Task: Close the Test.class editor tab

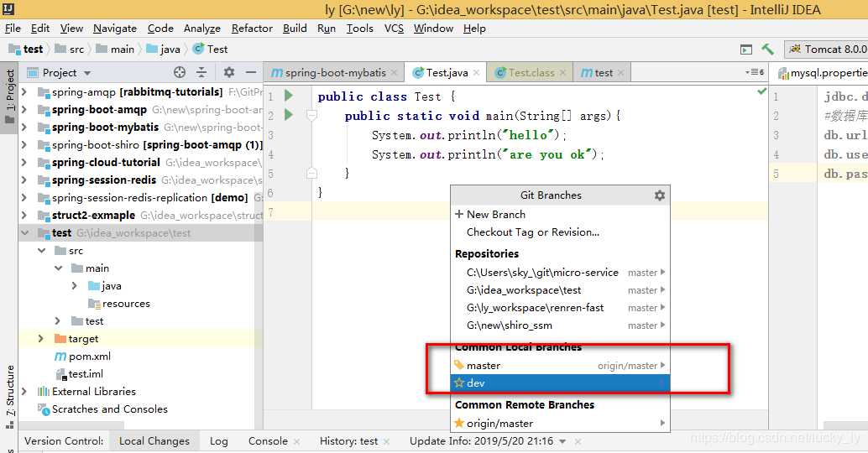Action: point(562,72)
